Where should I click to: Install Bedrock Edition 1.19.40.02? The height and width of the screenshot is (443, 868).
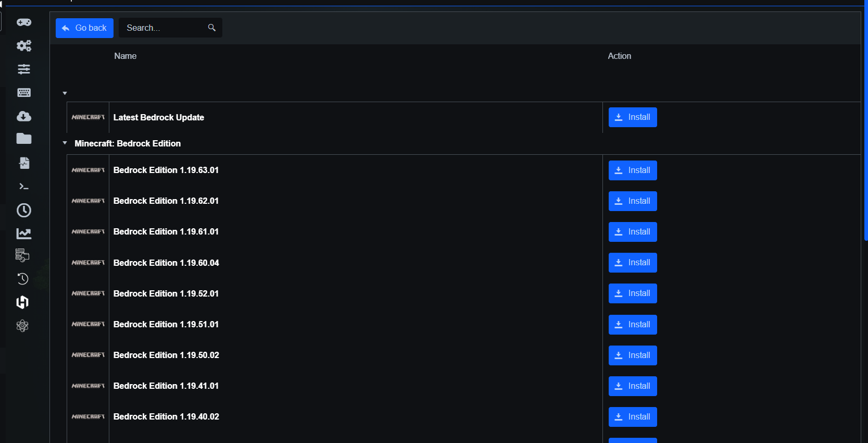[x=633, y=417]
